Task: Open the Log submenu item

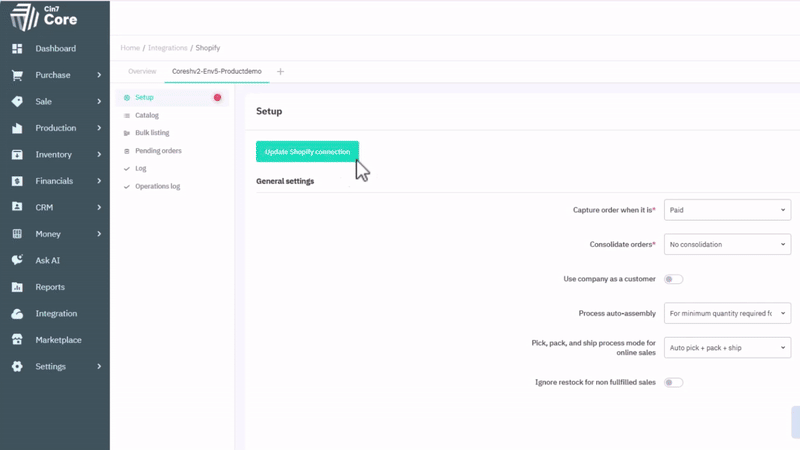Action: click(x=141, y=168)
